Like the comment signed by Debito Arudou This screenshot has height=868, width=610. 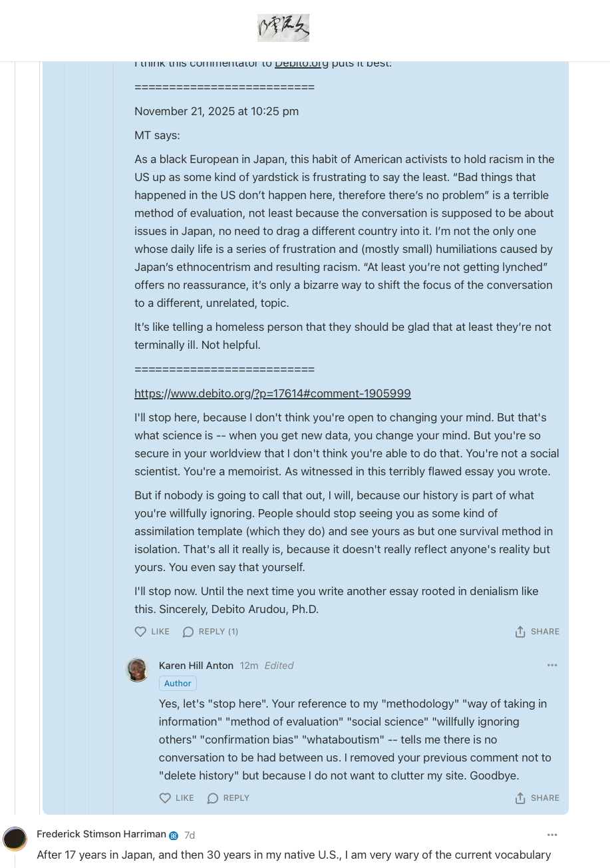click(x=152, y=632)
